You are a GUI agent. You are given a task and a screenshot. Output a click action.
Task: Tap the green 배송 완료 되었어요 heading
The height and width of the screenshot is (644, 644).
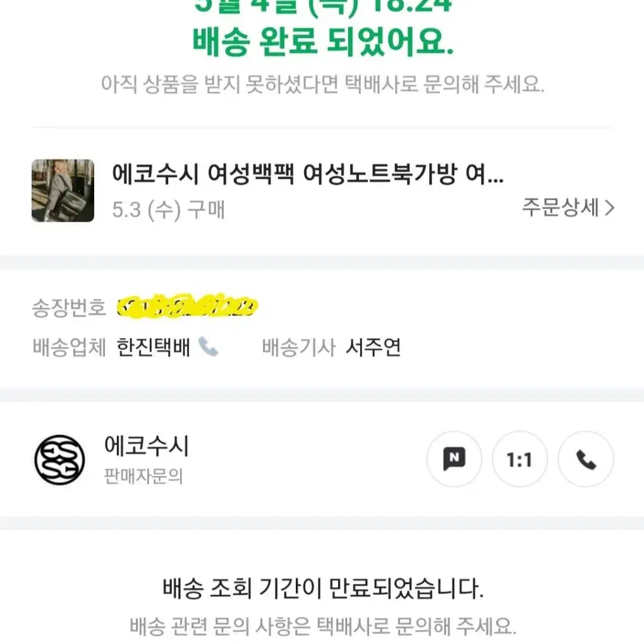(323, 42)
